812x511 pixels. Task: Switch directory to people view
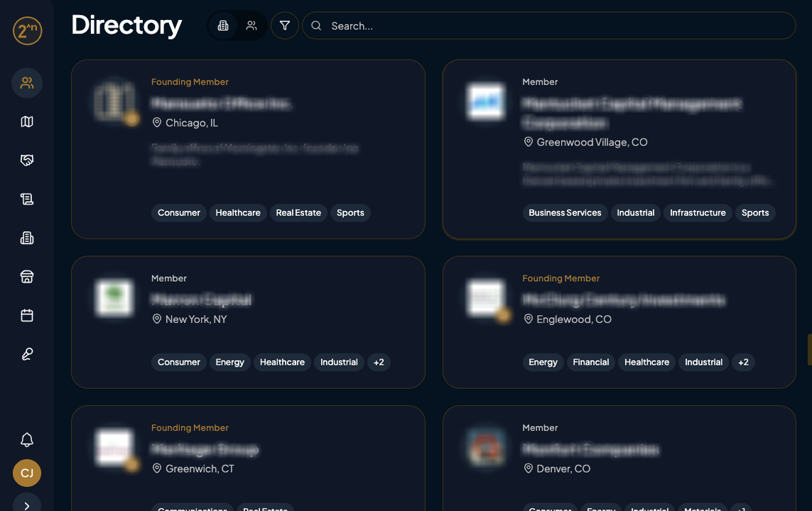251,26
